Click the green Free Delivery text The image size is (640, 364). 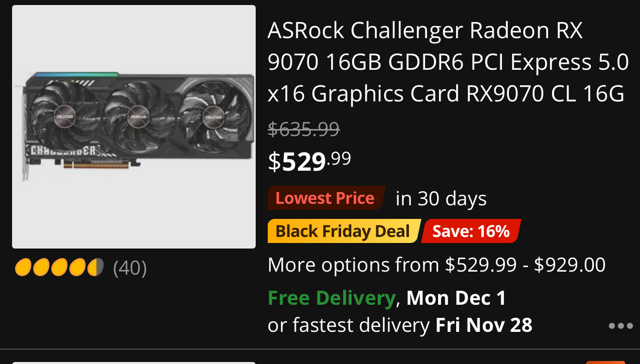pyautogui.click(x=332, y=298)
